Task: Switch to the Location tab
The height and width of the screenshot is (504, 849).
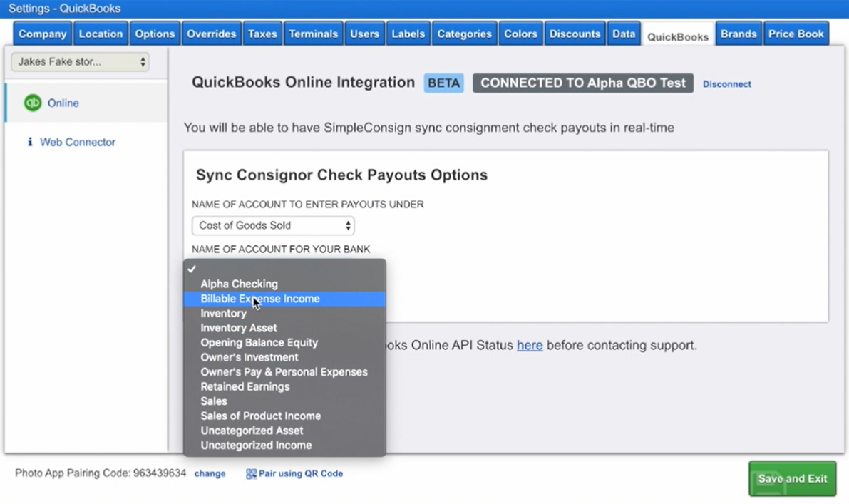Action: [101, 34]
